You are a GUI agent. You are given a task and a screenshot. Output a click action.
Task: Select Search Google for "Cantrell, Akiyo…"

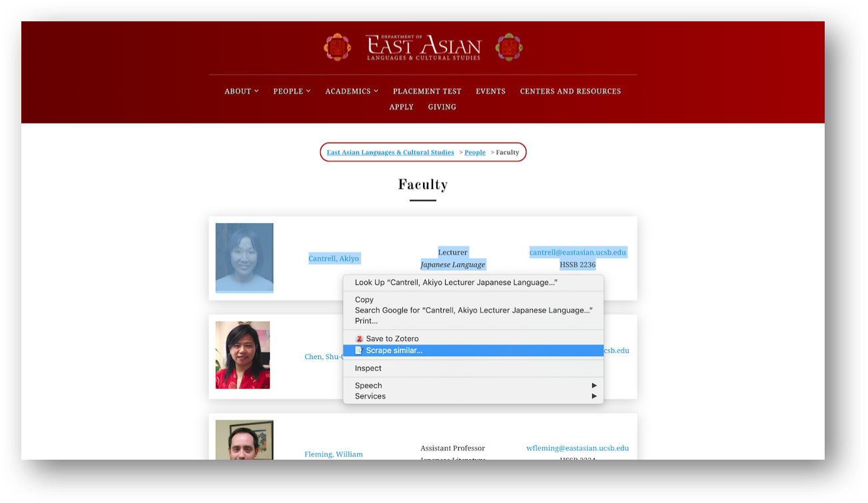(x=473, y=310)
